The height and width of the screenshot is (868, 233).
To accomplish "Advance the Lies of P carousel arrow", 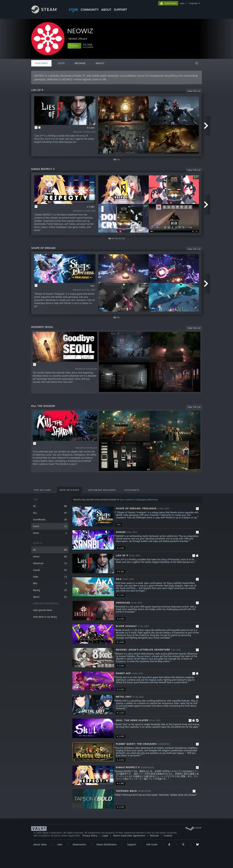I will 206,126.
